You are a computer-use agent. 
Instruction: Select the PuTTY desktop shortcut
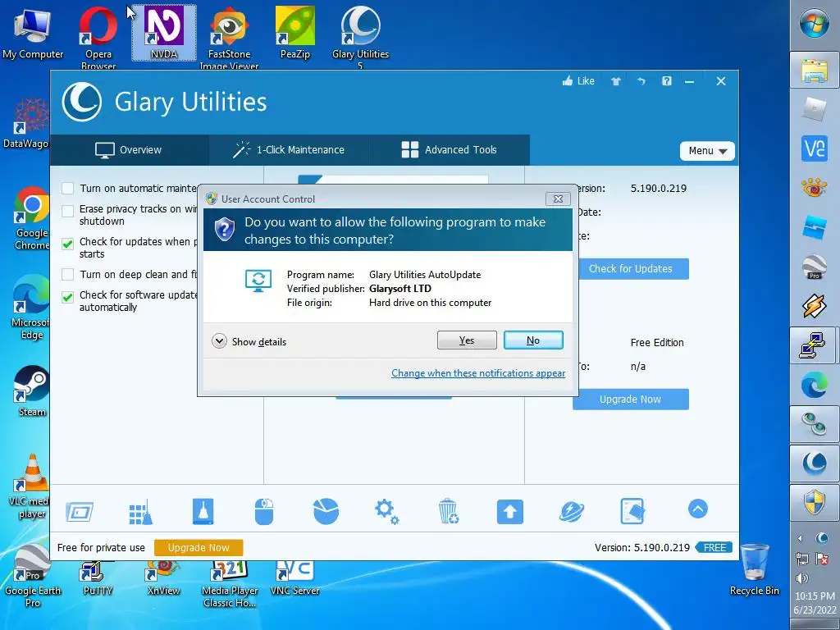click(98, 579)
